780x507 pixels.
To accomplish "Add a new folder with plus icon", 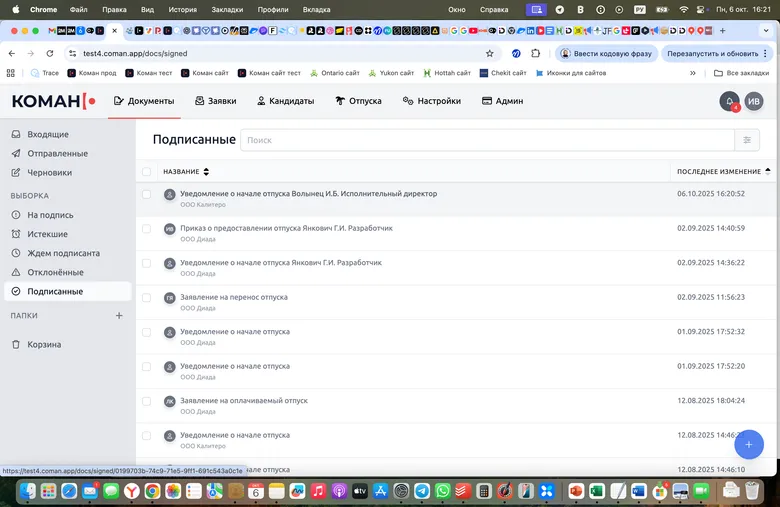I will [119, 315].
